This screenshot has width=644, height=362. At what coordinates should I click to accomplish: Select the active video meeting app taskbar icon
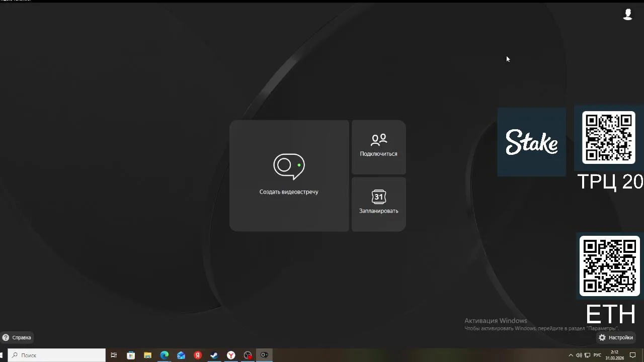click(x=264, y=355)
